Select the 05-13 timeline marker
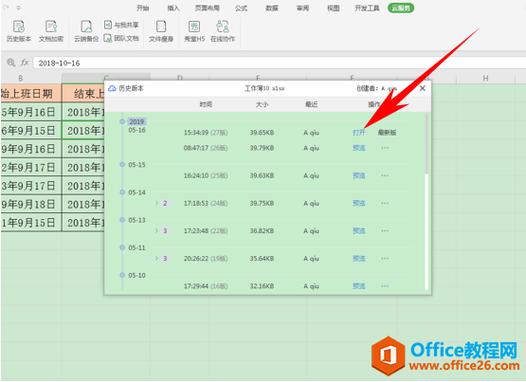 click(x=122, y=220)
